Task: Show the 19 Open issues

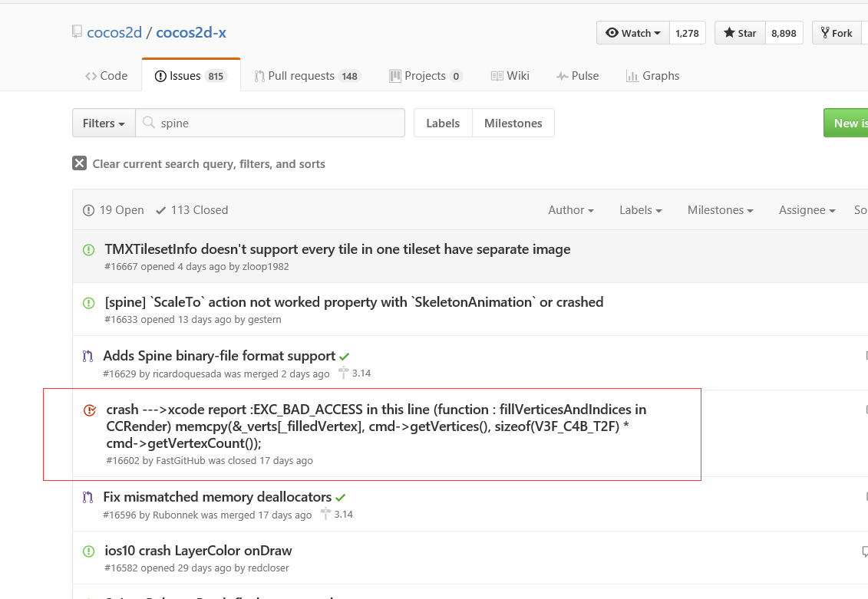Action: [x=113, y=210]
